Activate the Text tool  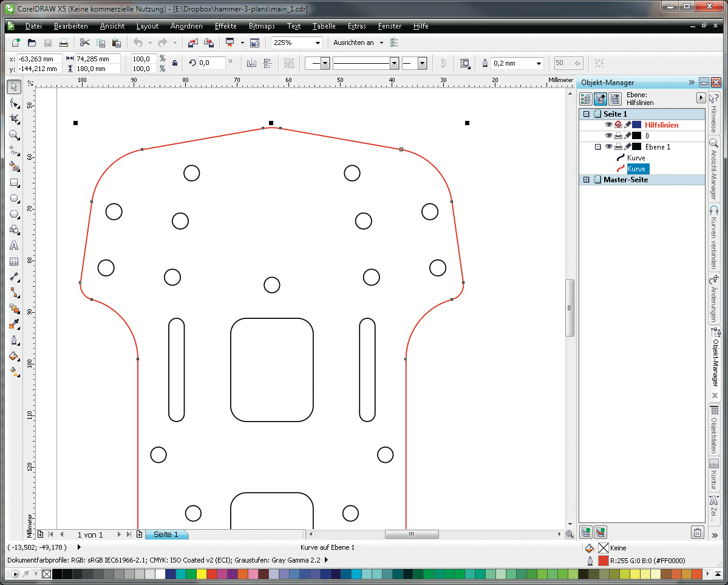pyautogui.click(x=14, y=245)
